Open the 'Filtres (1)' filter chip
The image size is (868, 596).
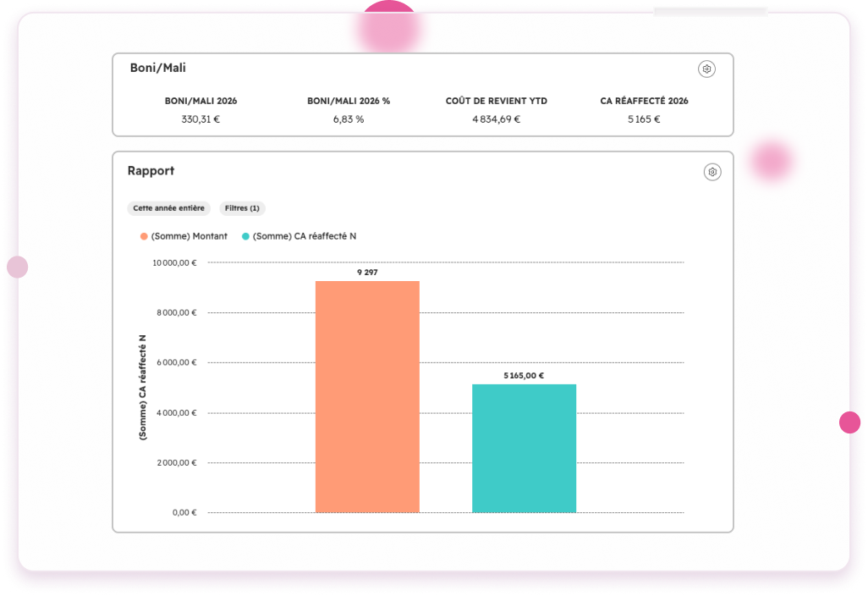[242, 208]
